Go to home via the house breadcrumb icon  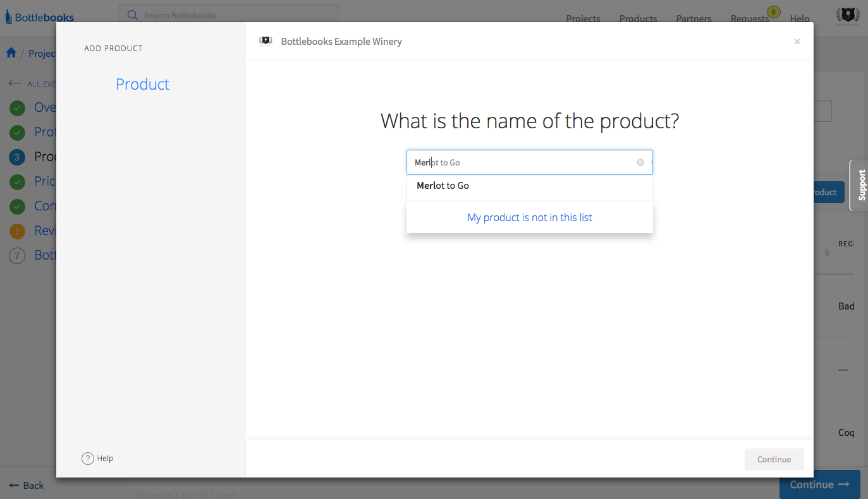click(x=11, y=53)
